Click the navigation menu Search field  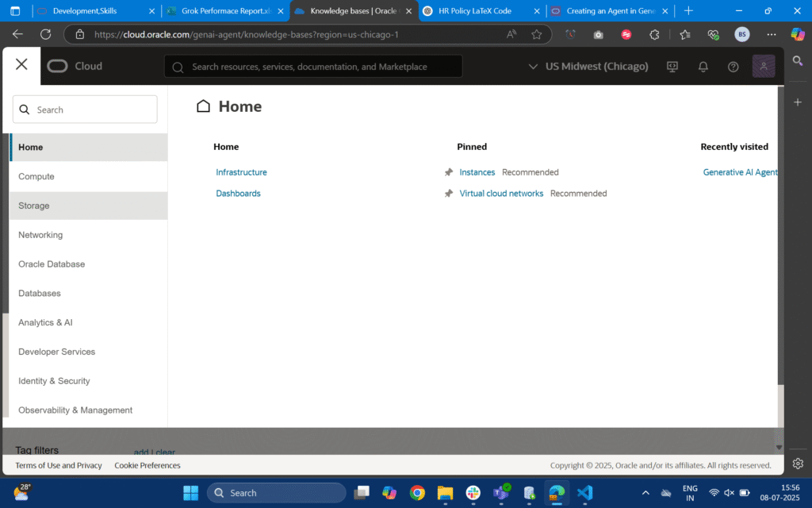pyautogui.click(x=85, y=110)
